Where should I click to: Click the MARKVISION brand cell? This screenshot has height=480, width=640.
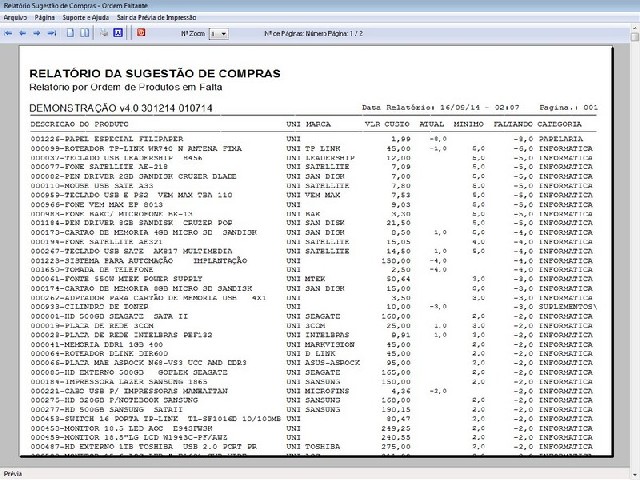click(330, 344)
